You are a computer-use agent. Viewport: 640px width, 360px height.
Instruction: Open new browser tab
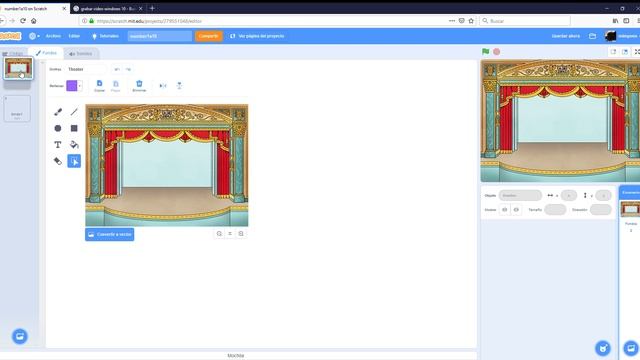click(x=152, y=8)
